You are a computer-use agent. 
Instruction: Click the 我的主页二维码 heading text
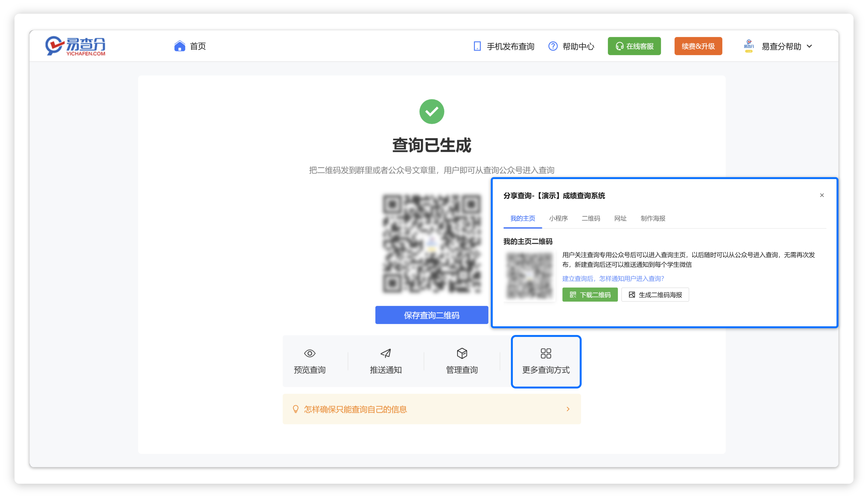point(528,242)
